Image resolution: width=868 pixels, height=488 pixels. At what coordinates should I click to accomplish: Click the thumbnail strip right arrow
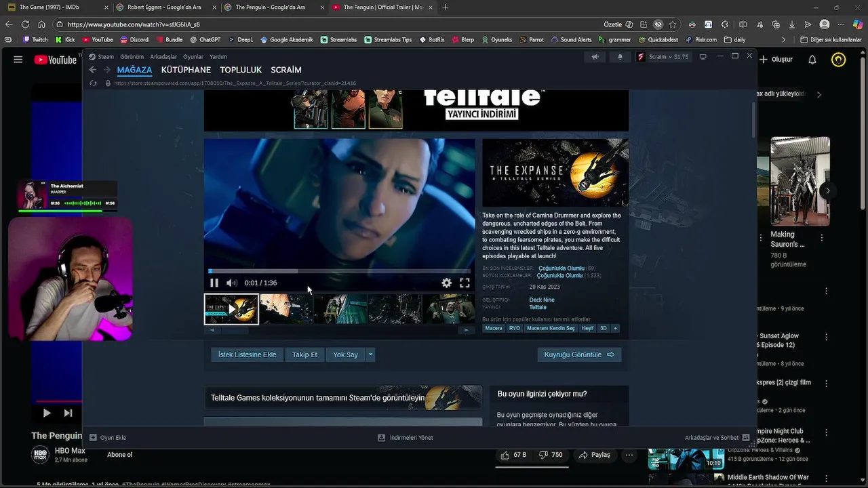click(466, 330)
